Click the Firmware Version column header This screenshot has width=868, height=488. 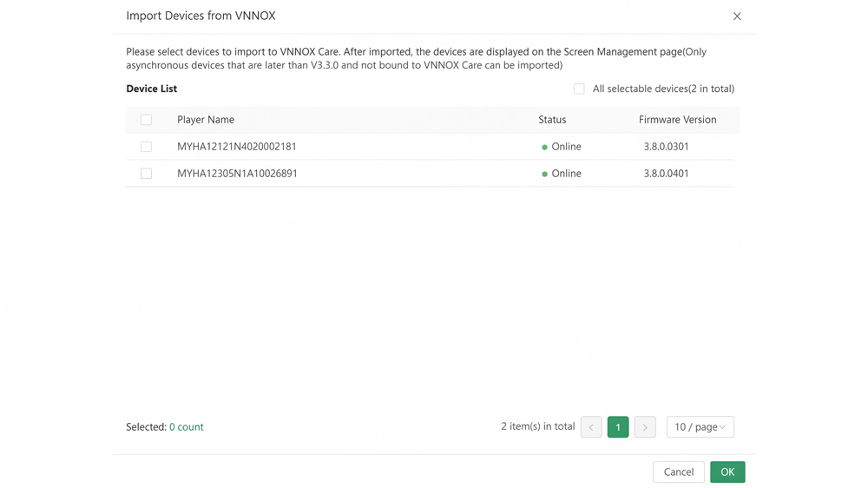pyautogui.click(x=678, y=120)
